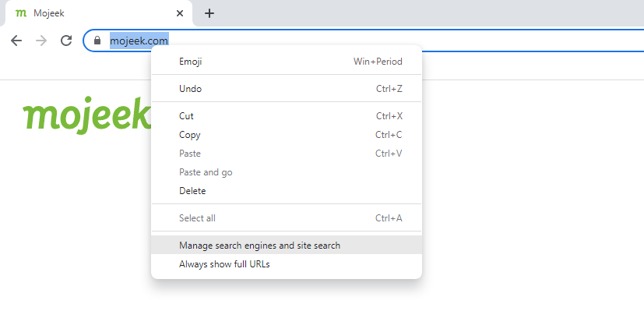Click the highlighted mojeek.com address text
This screenshot has width=644, height=311.
pos(139,41)
